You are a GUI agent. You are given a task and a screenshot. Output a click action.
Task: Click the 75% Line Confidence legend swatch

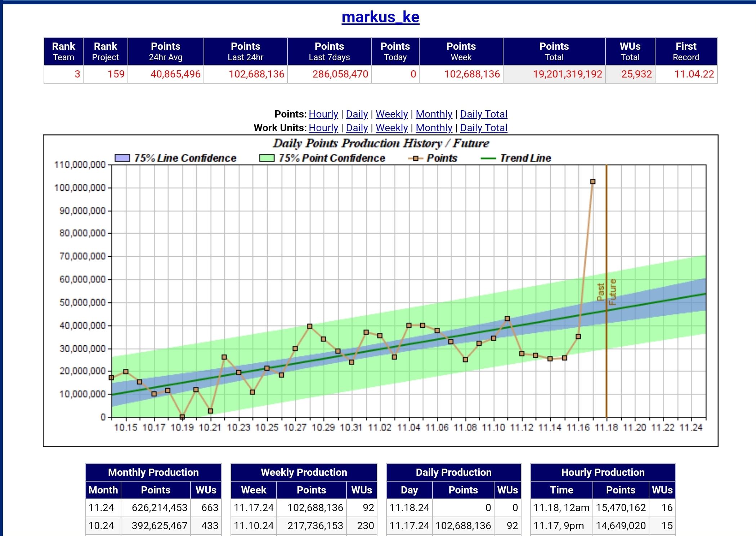[122, 158]
